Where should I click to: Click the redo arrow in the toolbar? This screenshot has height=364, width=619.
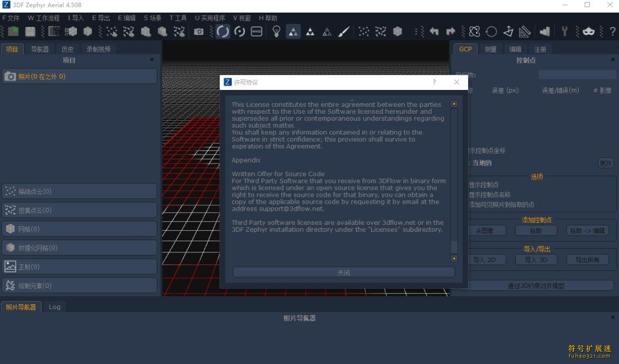pos(451,32)
